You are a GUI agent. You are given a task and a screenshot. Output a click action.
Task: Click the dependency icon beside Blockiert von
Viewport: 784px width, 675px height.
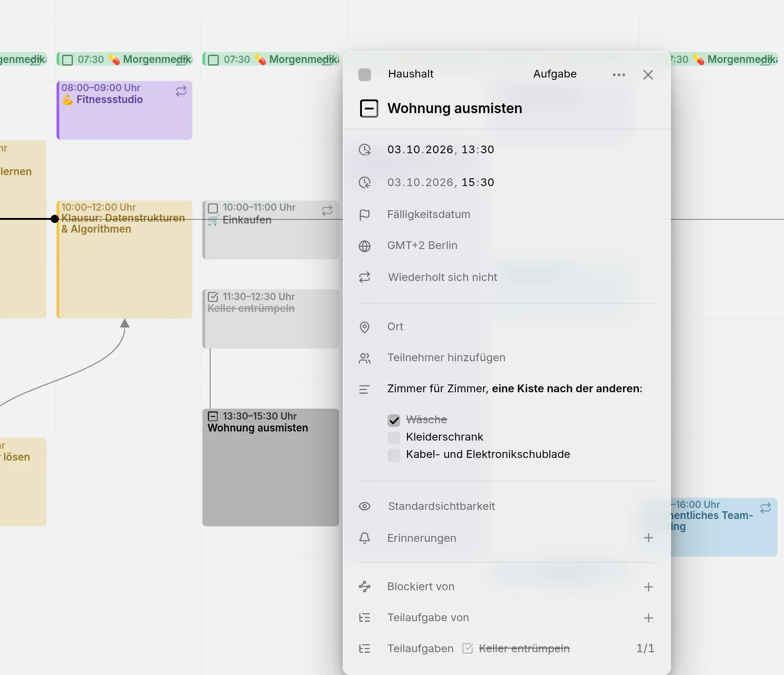(365, 587)
